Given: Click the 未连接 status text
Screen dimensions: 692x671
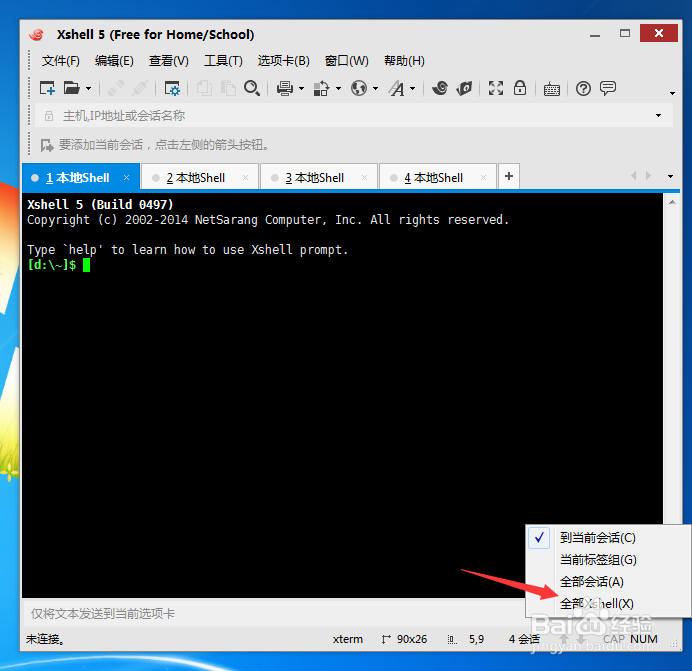Looking at the screenshot, I should 45,639.
